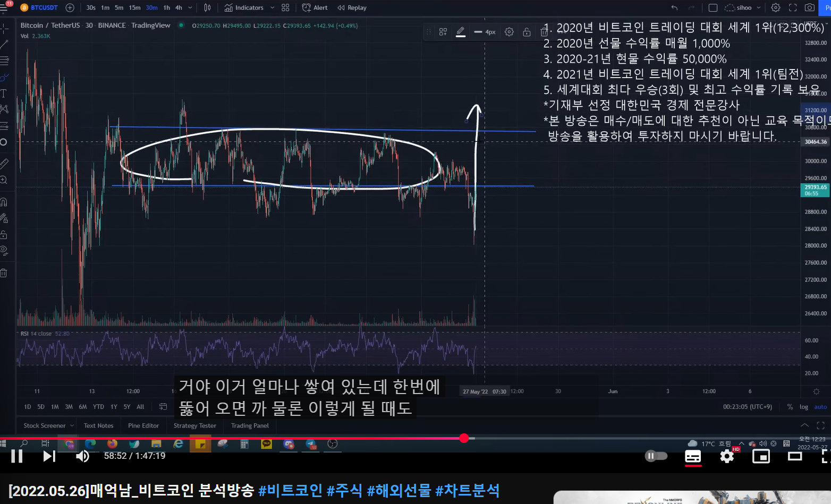The image size is (831, 504).
Task: Open timezone menu 00:23:05 (UTC+9)
Action: tap(748, 407)
